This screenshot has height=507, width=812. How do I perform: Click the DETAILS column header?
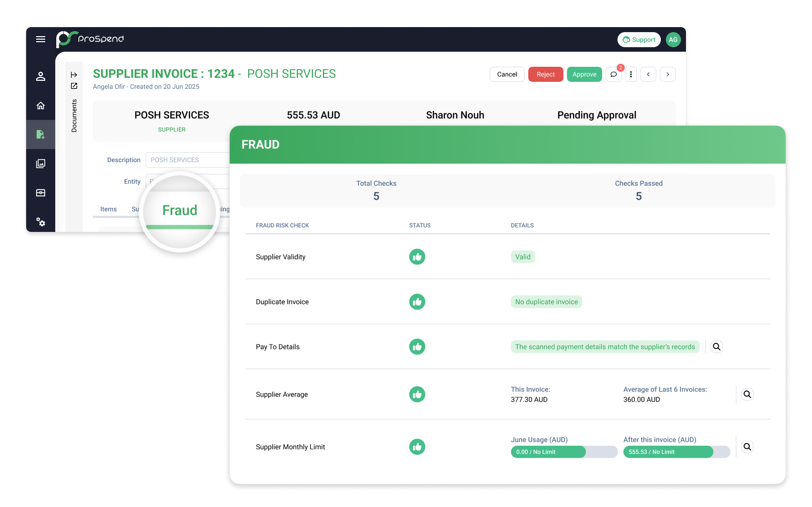(522, 225)
